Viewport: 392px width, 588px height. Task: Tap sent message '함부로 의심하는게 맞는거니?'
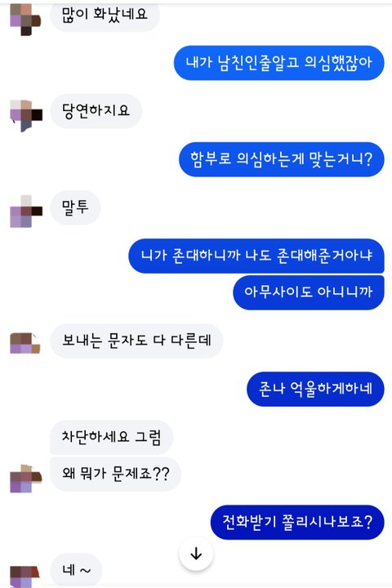point(281,159)
